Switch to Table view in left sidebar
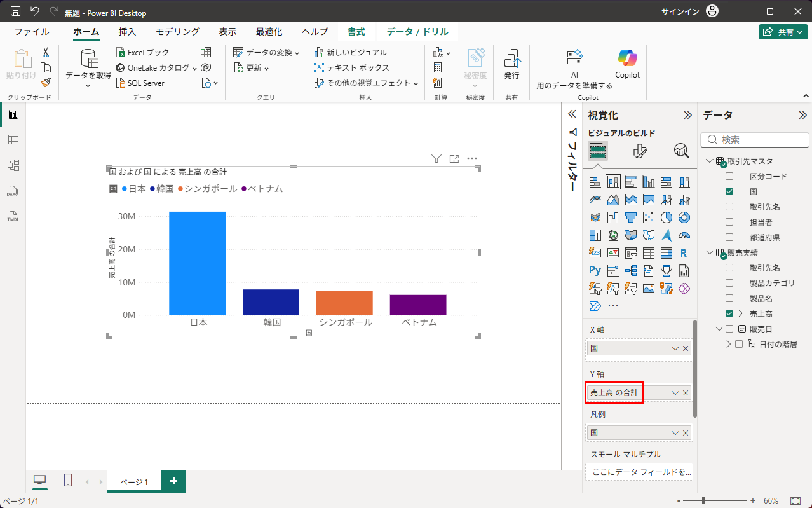Viewport: 812px width, 508px height. [x=13, y=140]
